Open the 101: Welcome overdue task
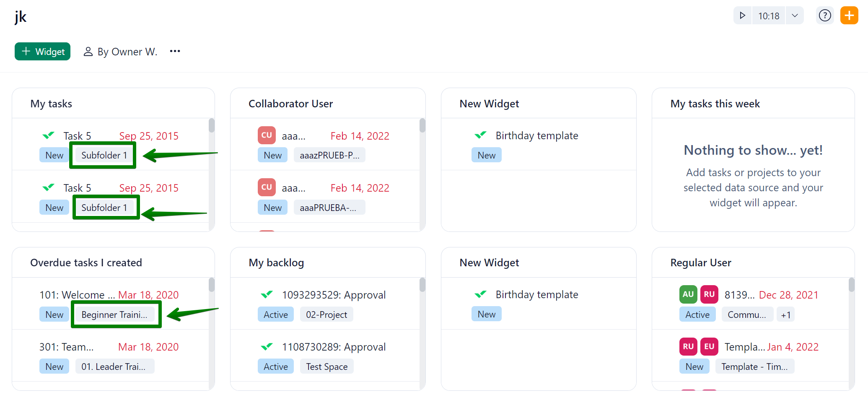Image resolution: width=868 pixels, height=403 pixels. tap(77, 295)
